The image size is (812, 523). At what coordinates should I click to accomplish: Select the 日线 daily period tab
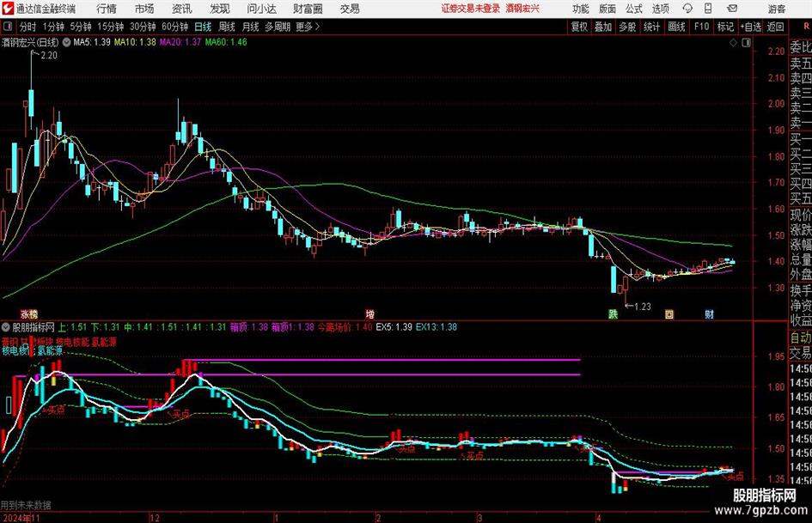[x=203, y=27]
